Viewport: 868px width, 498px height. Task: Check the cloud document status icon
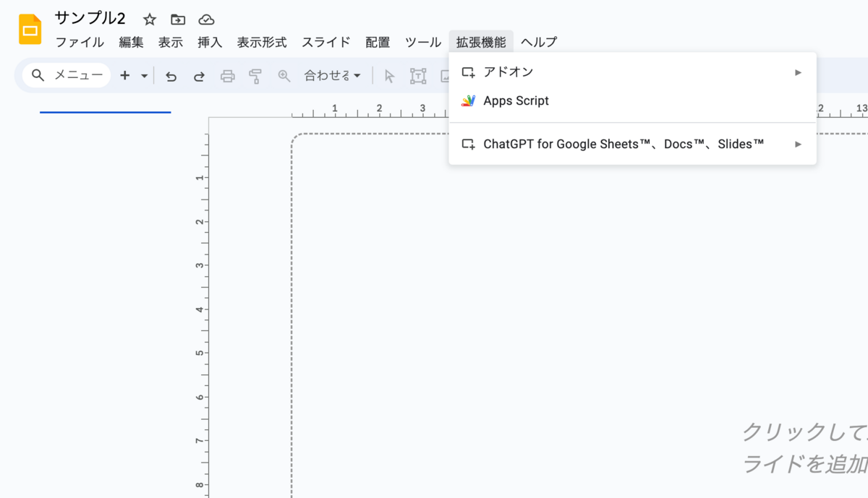click(x=207, y=20)
